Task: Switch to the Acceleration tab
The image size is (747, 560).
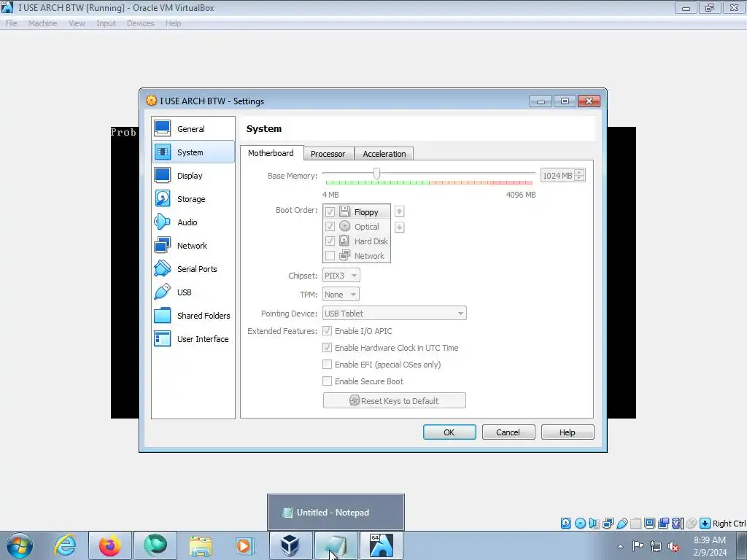Action: coord(384,154)
